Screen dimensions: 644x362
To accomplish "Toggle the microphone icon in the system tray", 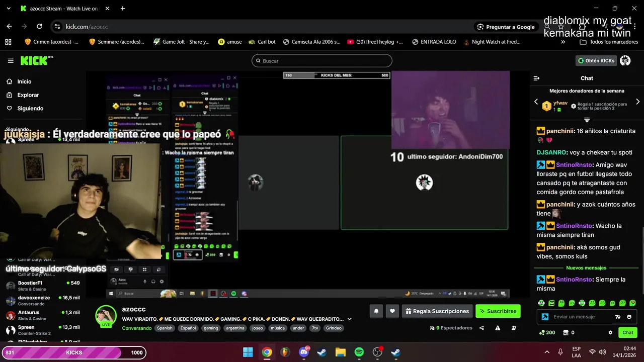I will click(560, 352).
